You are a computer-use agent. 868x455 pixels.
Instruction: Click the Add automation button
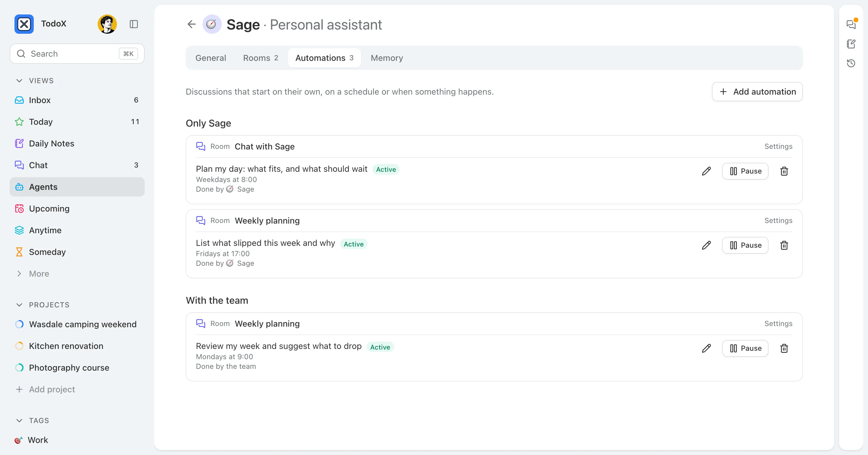[x=757, y=92]
